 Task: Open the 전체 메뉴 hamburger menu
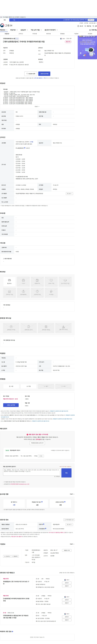(93, 30)
